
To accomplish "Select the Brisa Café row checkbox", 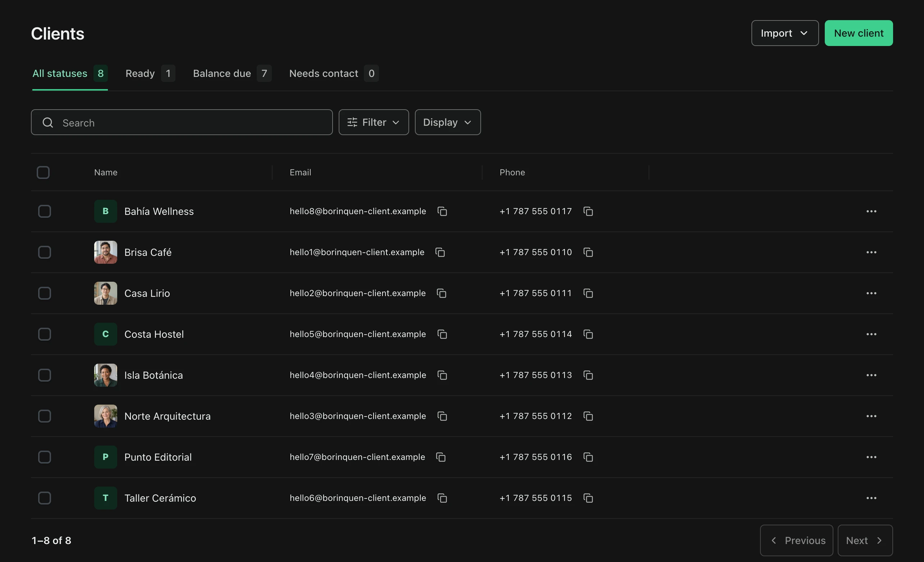I will point(45,252).
